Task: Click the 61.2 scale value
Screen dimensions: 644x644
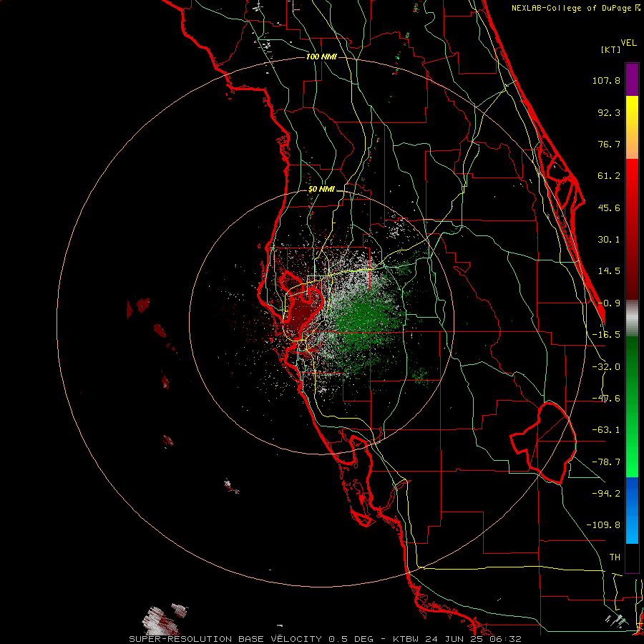Action: [609, 176]
